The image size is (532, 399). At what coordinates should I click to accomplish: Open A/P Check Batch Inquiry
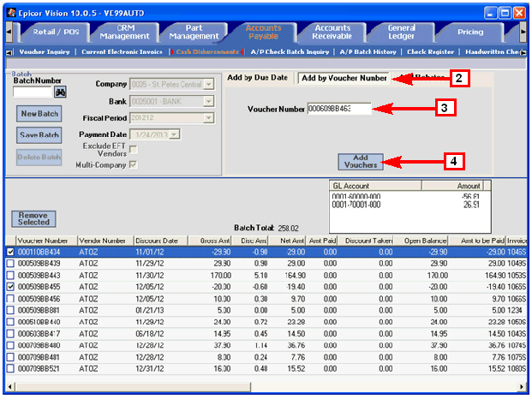(290, 52)
